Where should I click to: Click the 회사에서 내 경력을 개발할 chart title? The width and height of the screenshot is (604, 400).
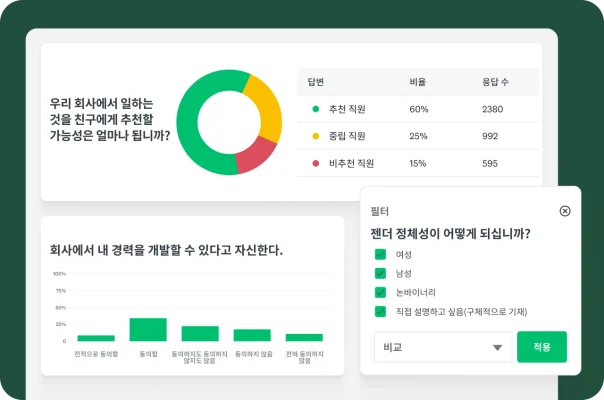click(x=166, y=250)
